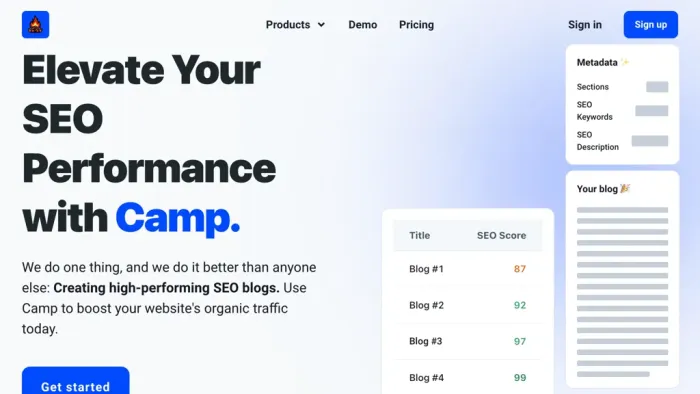The image size is (700, 394).
Task: Click the Title column header
Action: coord(420,236)
